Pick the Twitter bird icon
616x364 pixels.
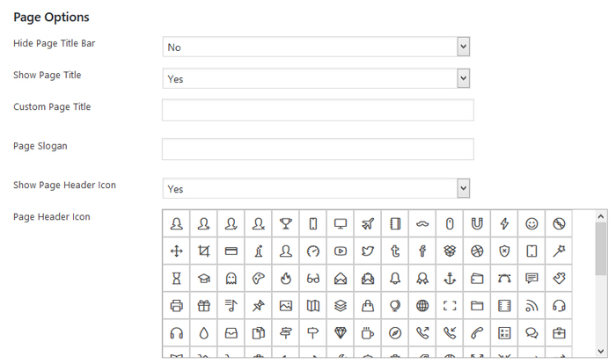pos(367,251)
